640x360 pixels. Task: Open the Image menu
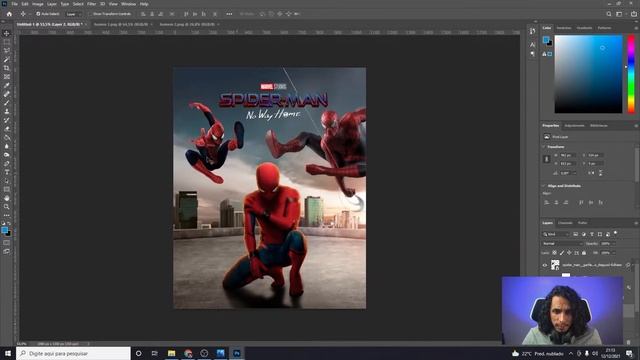pyautogui.click(x=38, y=4)
